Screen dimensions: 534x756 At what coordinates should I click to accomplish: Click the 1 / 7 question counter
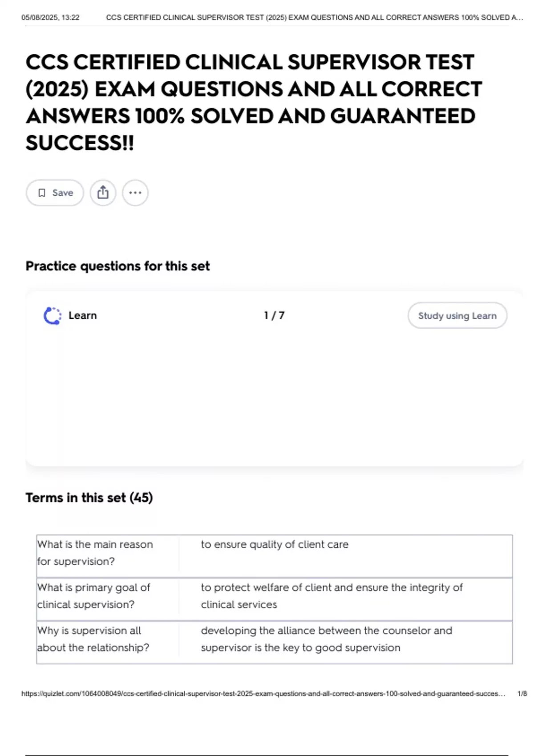274,315
